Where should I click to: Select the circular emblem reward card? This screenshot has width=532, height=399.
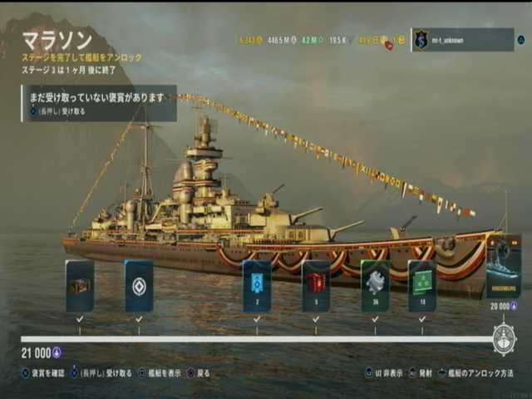(139, 286)
